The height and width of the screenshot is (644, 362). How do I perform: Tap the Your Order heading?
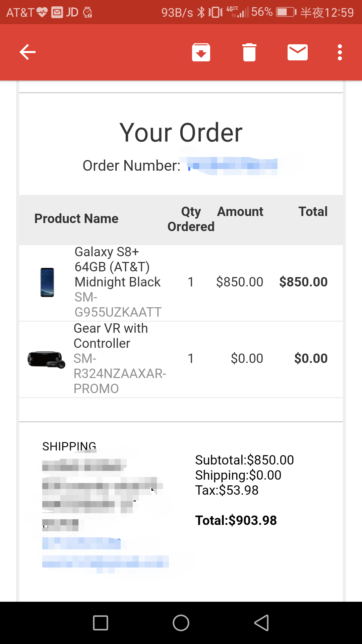[x=181, y=132]
